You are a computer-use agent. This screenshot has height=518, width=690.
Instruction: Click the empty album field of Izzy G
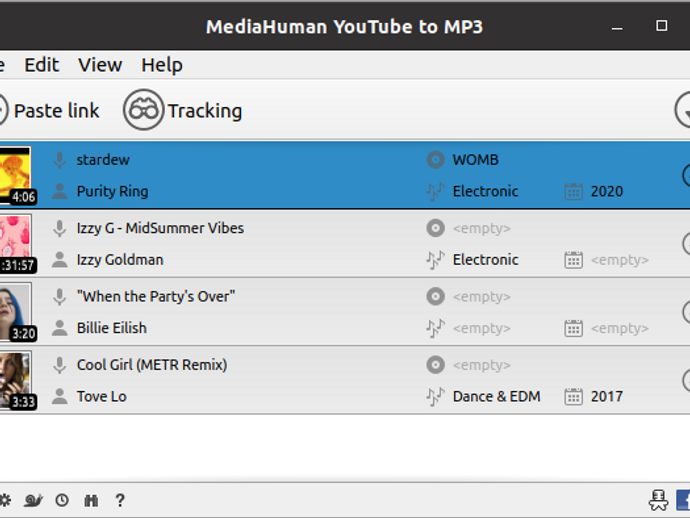point(481,228)
